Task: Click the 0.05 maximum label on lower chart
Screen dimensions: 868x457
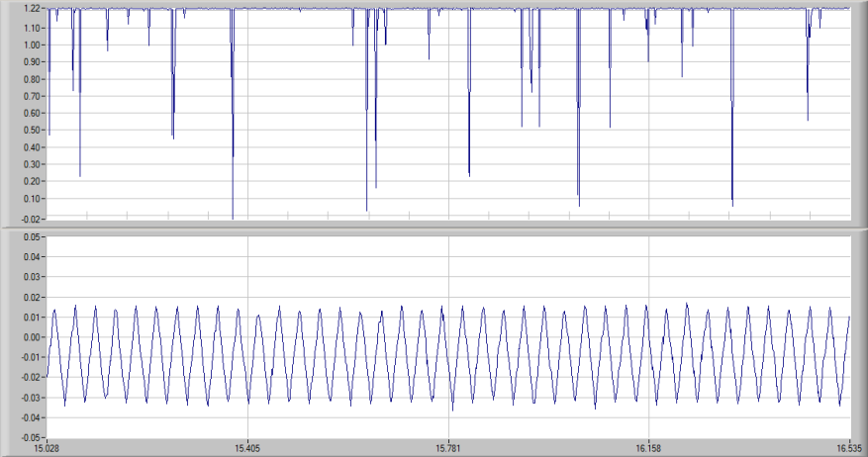Action: 34,236
